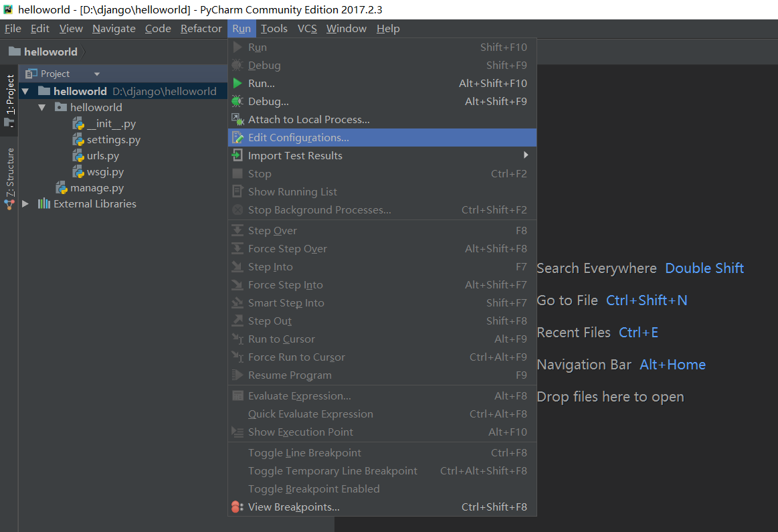Screen dimensions: 778x532
Task: Open the Window menu
Action: click(347, 29)
